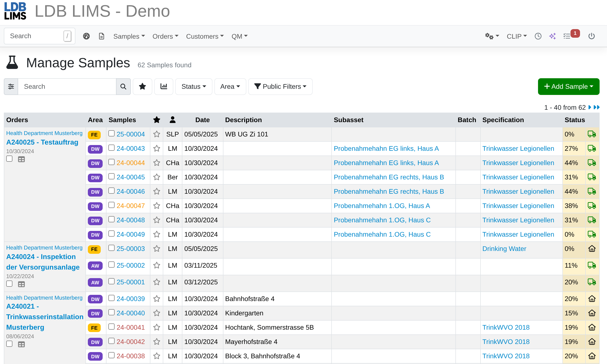Expand the Area filter dropdown
607x364 pixels.
click(x=230, y=86)
